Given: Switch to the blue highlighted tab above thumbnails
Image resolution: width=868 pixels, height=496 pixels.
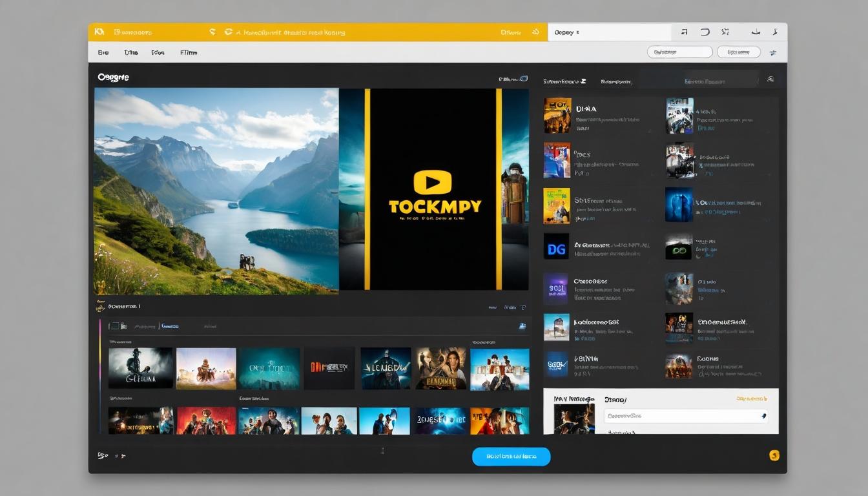Looking at the screenshot, I should click(170, 327).
